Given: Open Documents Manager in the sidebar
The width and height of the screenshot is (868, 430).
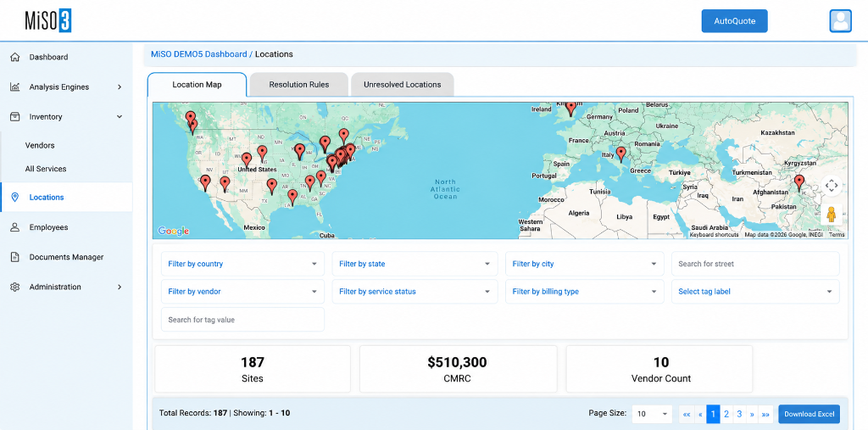Looking at the screenshot, I should (x=66, y=257).
